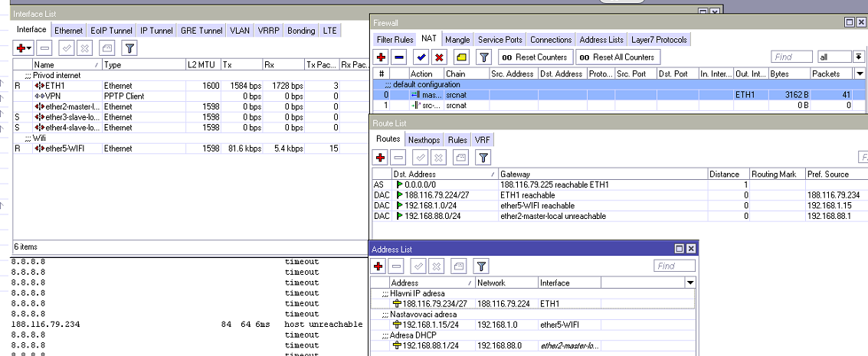Click disable X in Address List
The height and width of the screenshot is (356, 868).
pos(437,266)
